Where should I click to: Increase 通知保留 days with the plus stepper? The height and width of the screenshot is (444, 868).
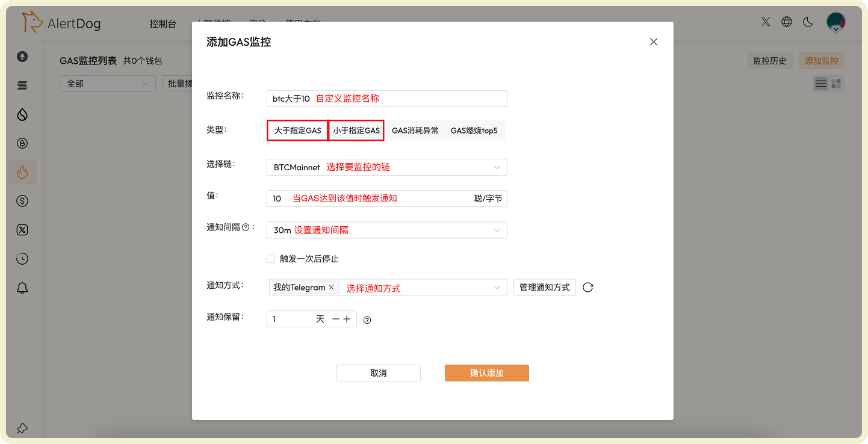click(348, 318)
